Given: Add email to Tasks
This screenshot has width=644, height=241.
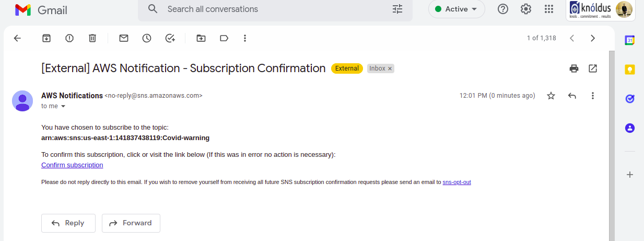Looking at the screenshot, I should tap(170, 38).
